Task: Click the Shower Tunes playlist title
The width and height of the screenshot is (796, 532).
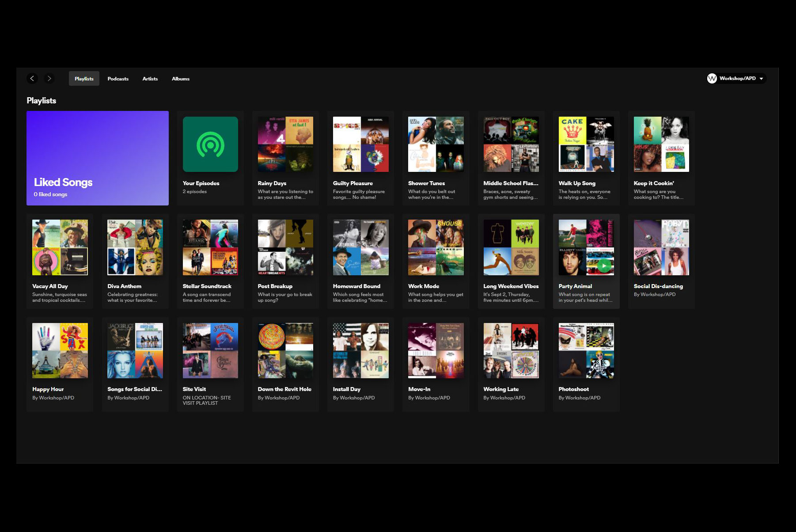Action: click(426, 183)
